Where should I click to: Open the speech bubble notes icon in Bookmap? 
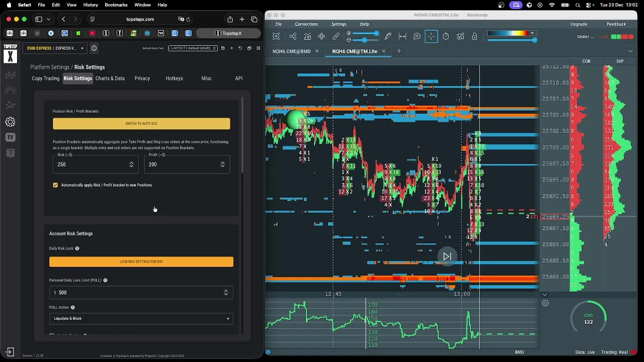[x=417, y=36]
